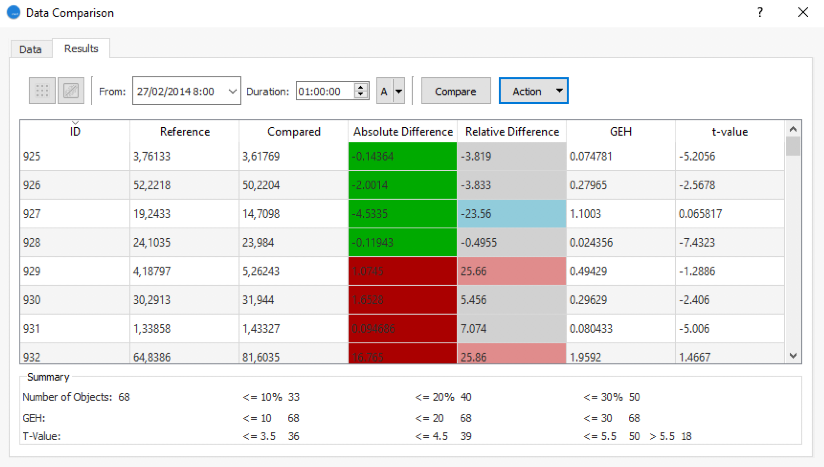Select the Results tab

(81, 48)
